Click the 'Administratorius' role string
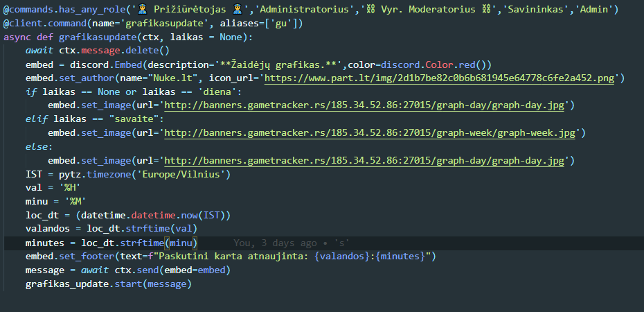 [x=304, y=10]
